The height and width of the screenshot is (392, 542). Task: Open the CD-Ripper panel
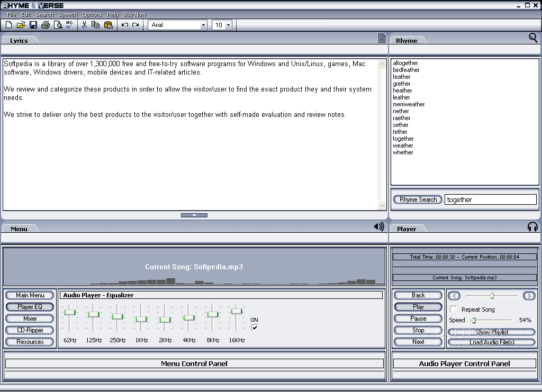pos(30,330)
